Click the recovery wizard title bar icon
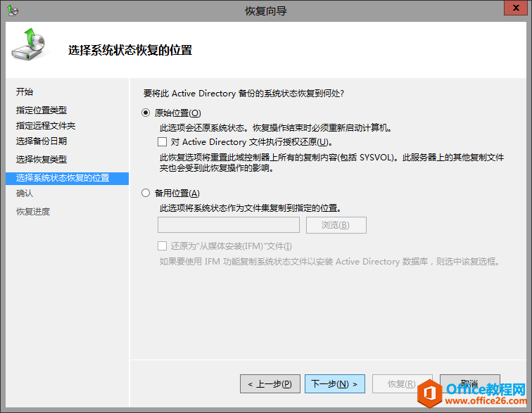This screenshot has width=532, height=413. coord(13,11)
